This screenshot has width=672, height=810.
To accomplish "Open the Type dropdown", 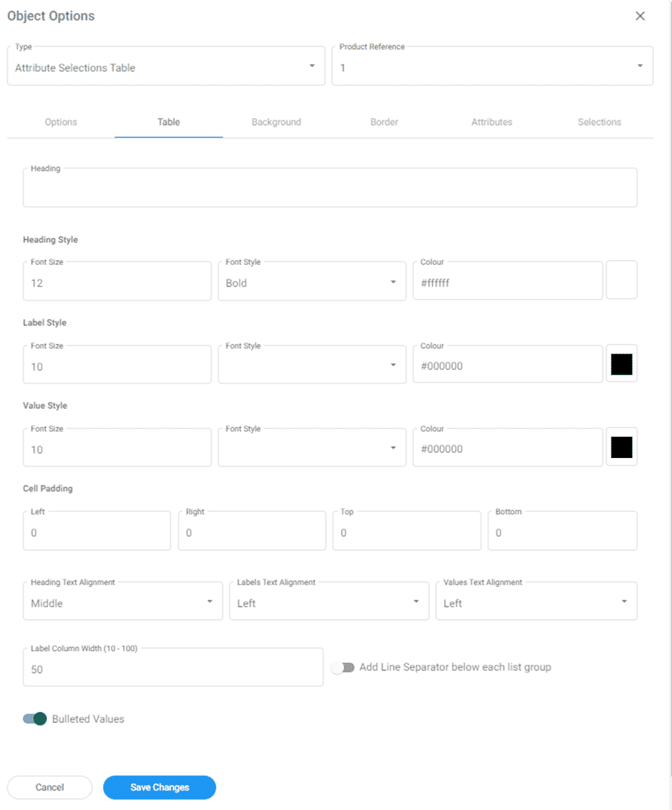I will [165, 67].
